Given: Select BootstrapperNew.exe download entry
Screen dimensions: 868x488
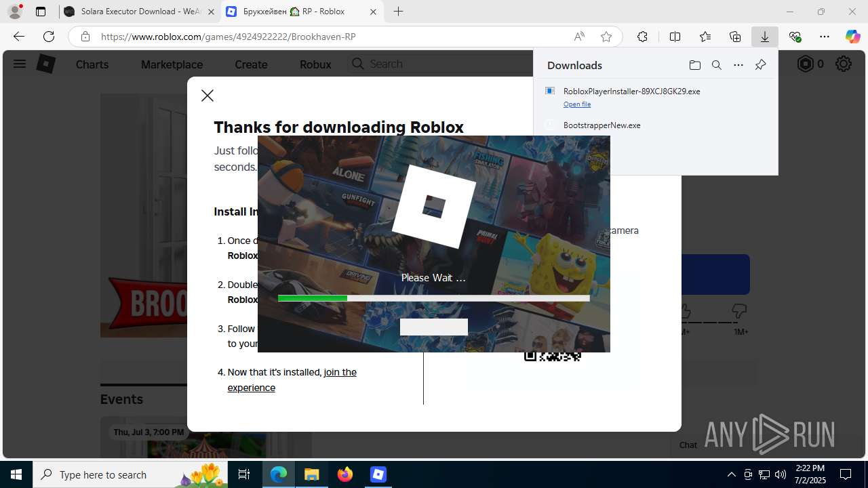Looking at the screenshot, I should pyautogui.click(x=655, y=125).
